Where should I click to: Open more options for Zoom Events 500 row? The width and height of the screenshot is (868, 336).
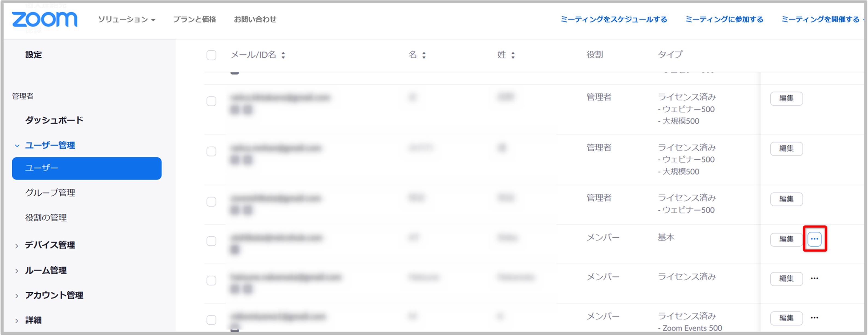tap(814, 318)
